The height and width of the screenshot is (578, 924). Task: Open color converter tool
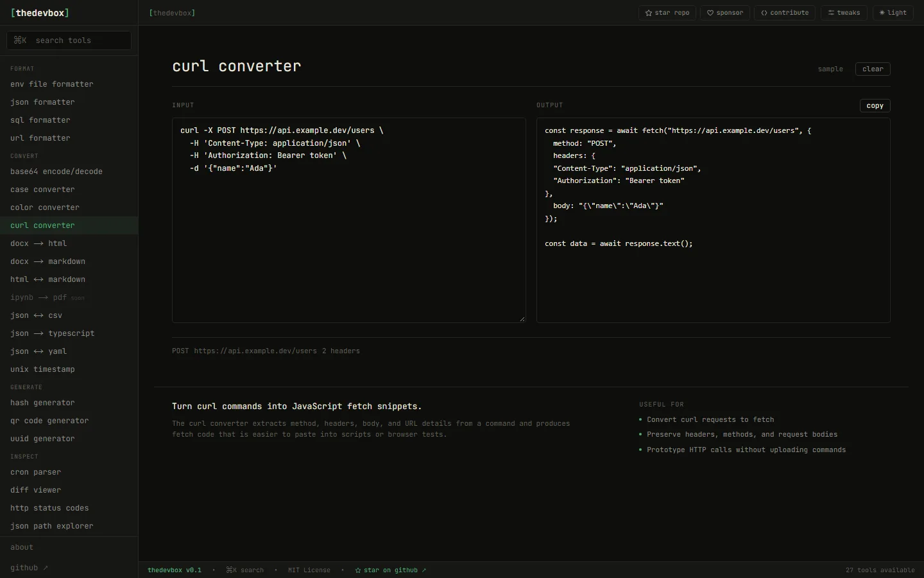click(69, 207)
